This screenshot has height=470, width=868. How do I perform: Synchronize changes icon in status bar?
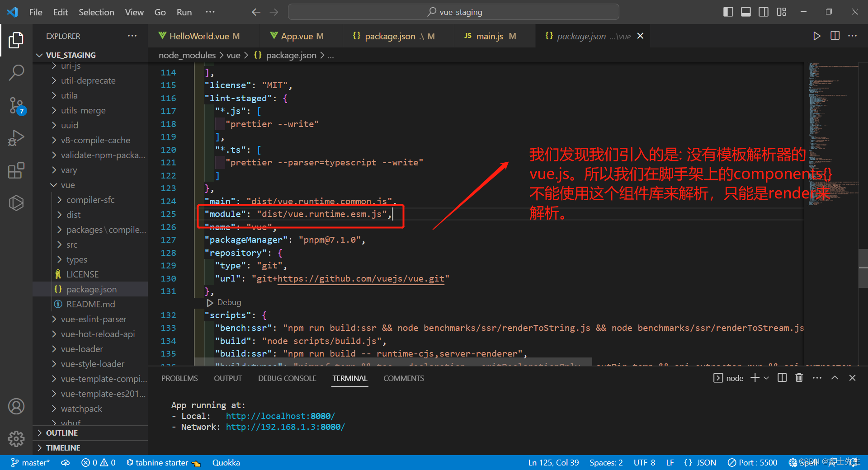click(66, 463)
